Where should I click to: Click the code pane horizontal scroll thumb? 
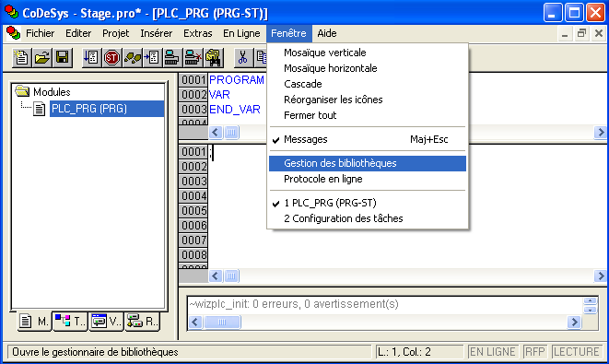tap(231, 276)
